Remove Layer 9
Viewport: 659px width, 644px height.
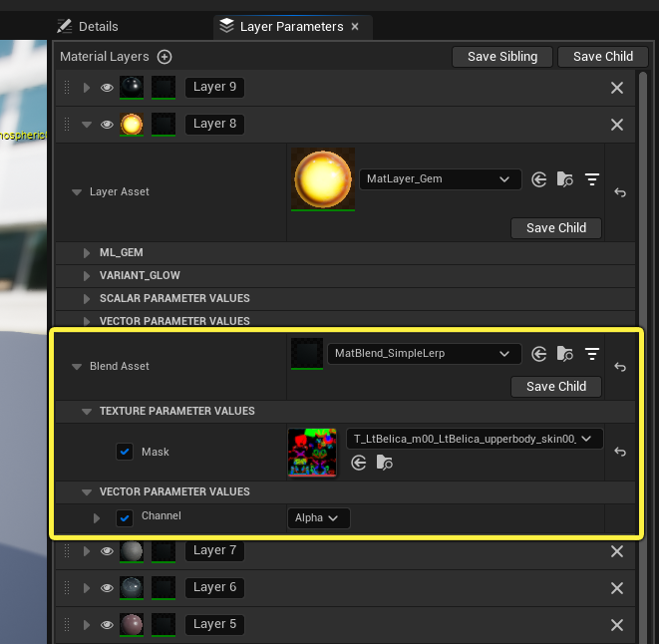pos(616,88)
